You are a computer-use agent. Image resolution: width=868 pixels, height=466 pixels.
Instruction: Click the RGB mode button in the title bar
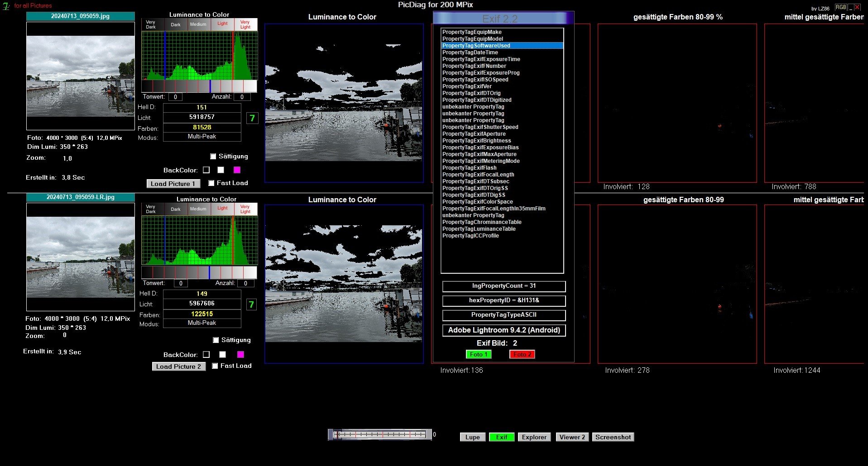point(840,7)
